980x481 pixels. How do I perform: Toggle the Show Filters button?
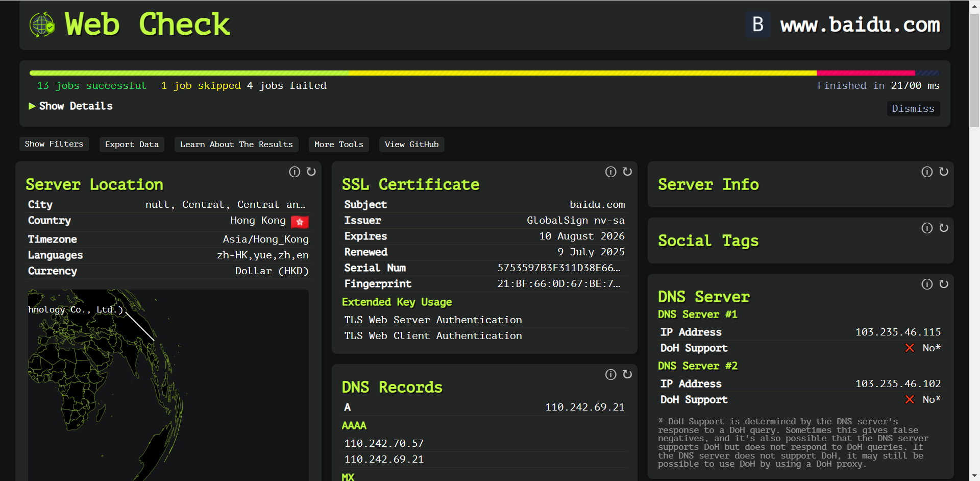click(x=54, y=144)
